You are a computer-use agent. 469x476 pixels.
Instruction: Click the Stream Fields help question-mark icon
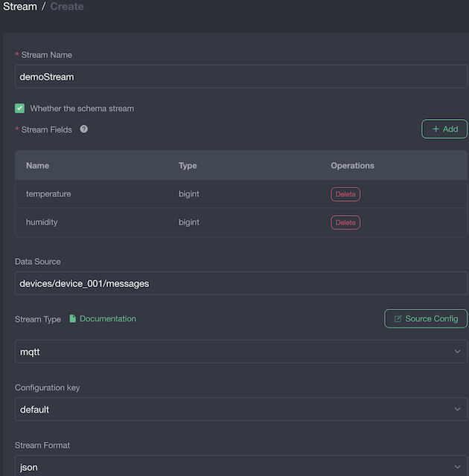84,129
